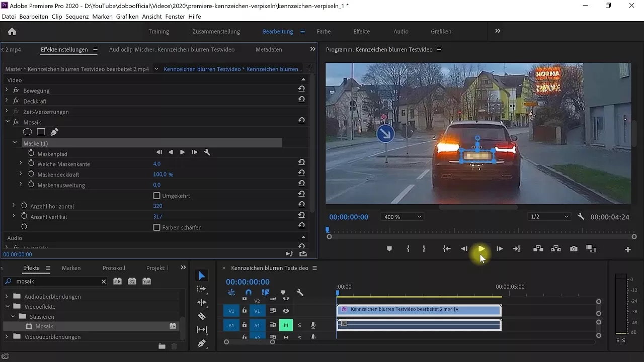Screen dimensions: 644x362
Task: Open the 400% zoom dropdown
Action: click(x=402, y=216)
